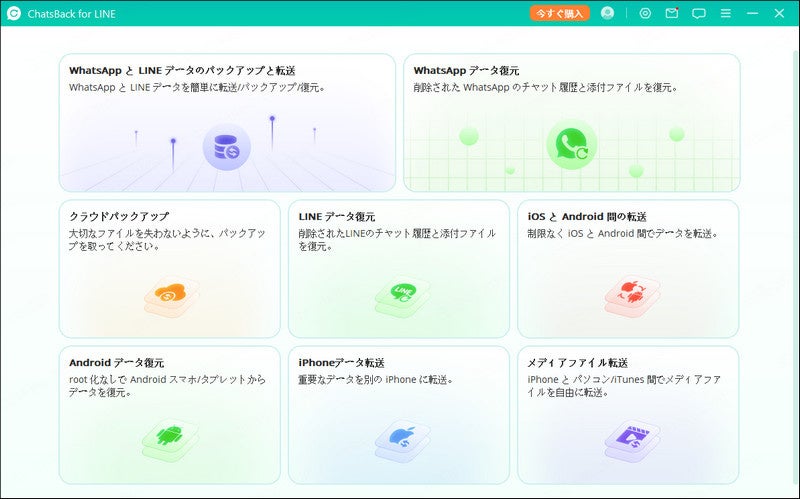
Task: Open the feedback chat bubble icon
Action: pyautogui.click(x=698, y=14)
